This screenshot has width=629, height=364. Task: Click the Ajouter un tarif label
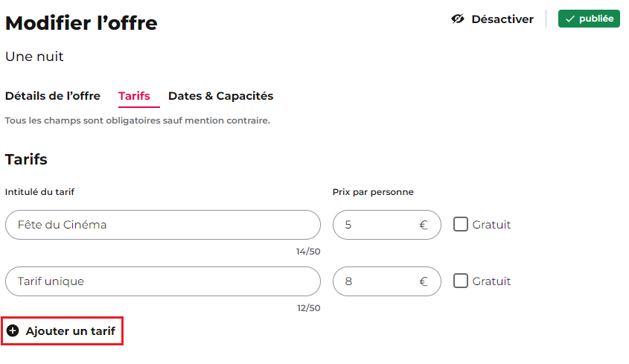[x=71, y=331]
